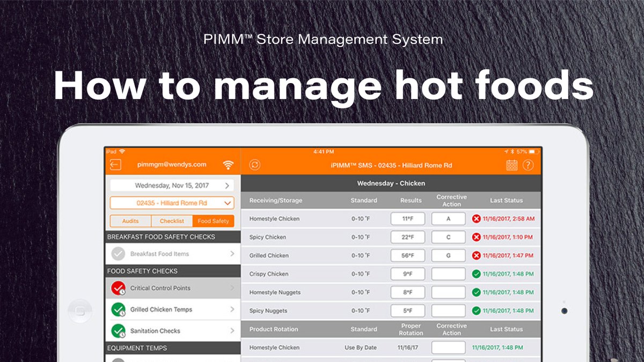644x362 pixels.
Task: Tap red check icon for Critical Control Points
Action: tap(118, 289)
